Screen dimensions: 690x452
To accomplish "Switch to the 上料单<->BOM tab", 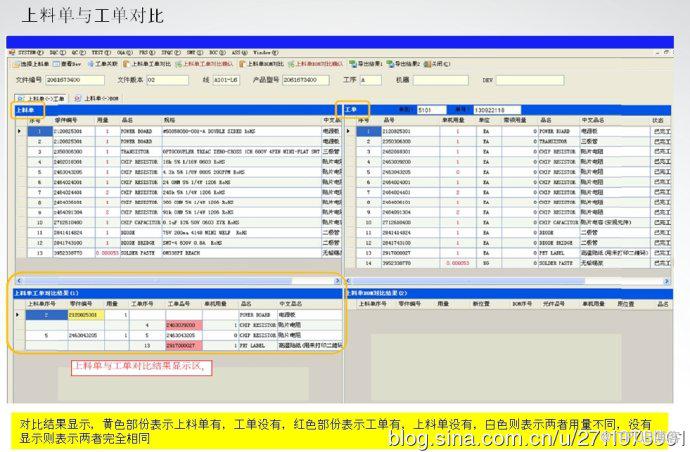I will click(x=97, y=99).
